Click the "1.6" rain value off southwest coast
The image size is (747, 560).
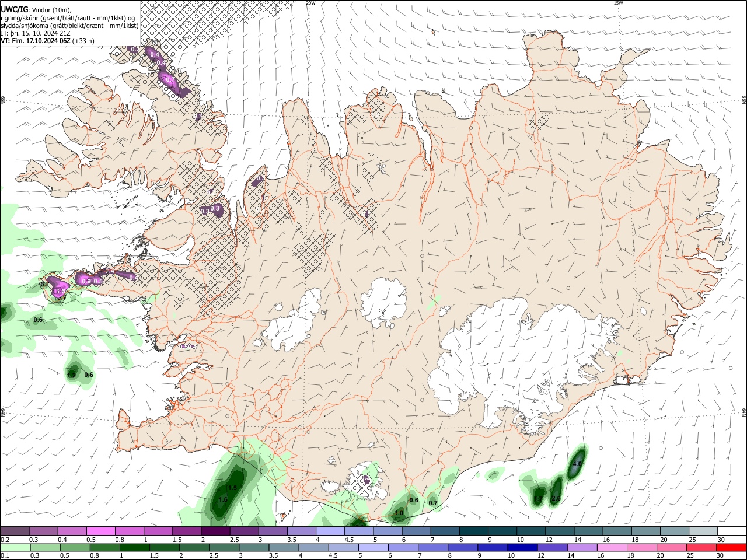pos(223,499)
